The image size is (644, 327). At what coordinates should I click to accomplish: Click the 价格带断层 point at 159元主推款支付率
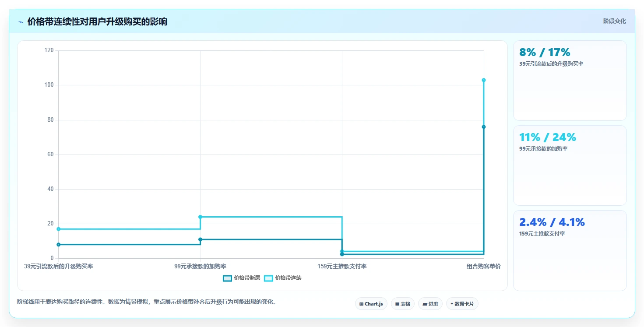(x=342, y=254)
